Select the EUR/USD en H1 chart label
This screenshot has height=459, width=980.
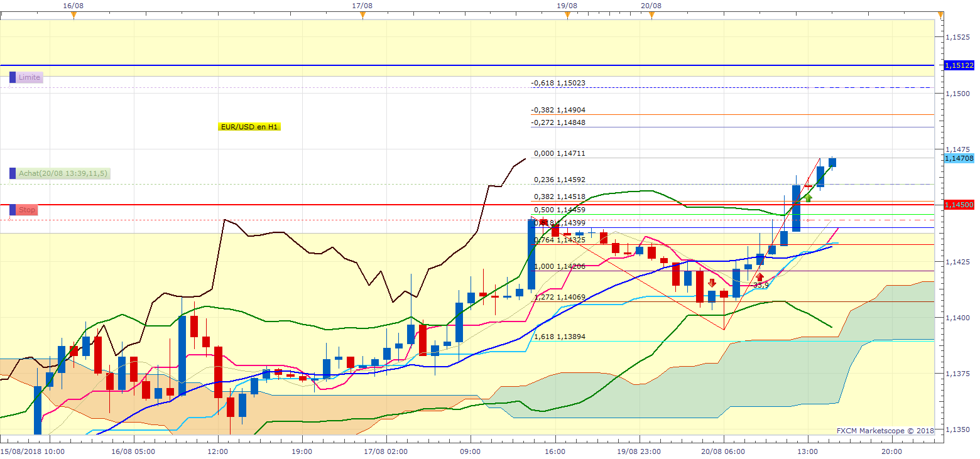pos(249,127)
